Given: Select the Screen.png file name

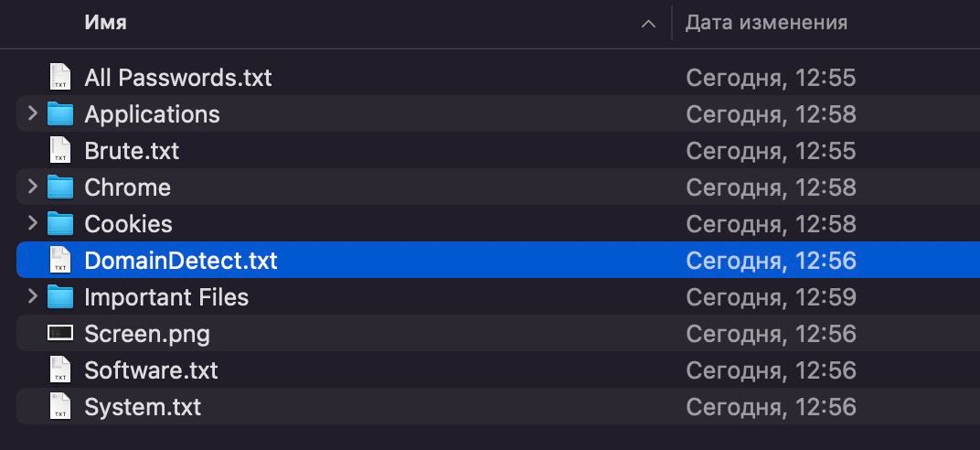Looking at the screenshot, I should tap(147, 334).
